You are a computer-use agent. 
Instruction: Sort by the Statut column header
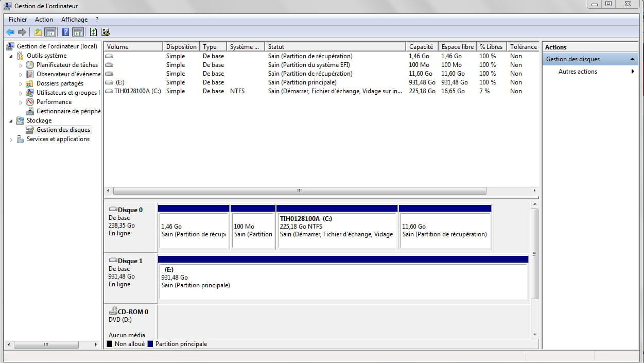pos(335,46)
